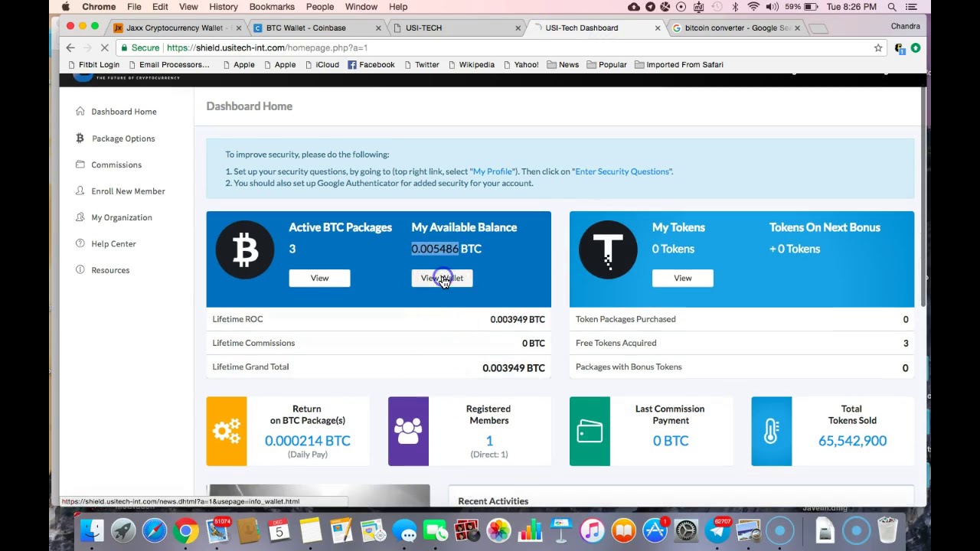980x551 pixels.
Task: Click the Enroll New Member person icon
Action: (x=80, y=191)
